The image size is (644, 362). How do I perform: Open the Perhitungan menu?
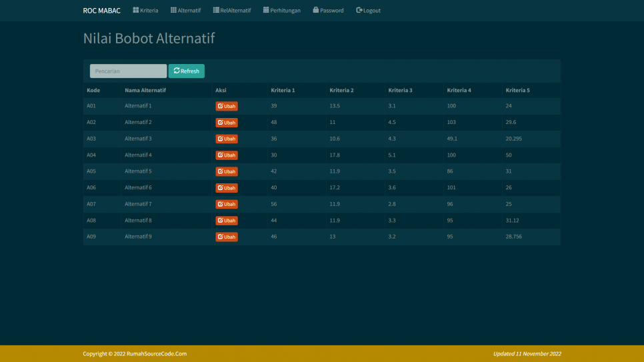pos(282,10)
